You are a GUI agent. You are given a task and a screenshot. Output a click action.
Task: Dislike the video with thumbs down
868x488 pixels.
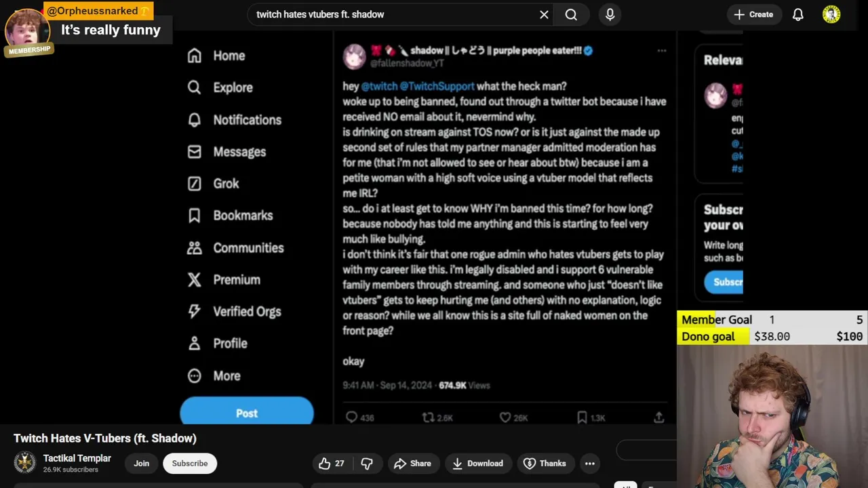367,464
